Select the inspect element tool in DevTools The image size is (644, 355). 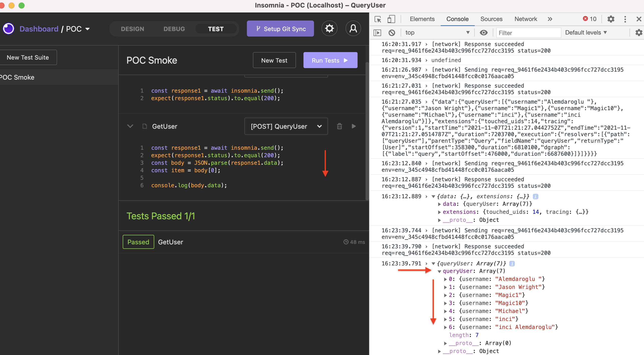click(378, 19)
